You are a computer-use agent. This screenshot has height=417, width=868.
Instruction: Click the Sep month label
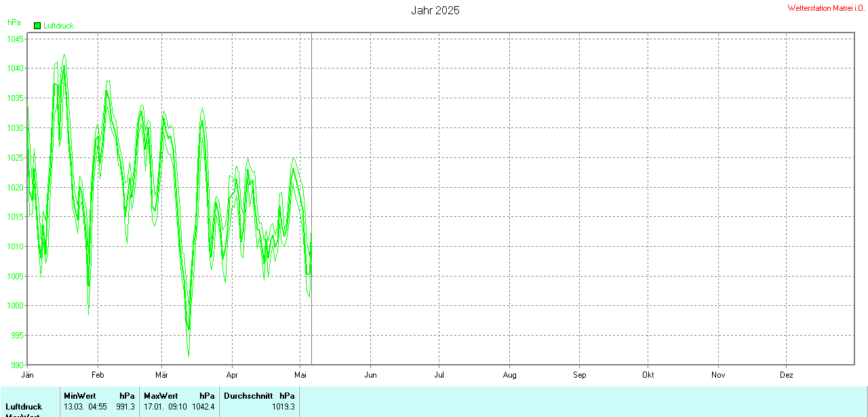pyautogui.click(x=579, y=374)
